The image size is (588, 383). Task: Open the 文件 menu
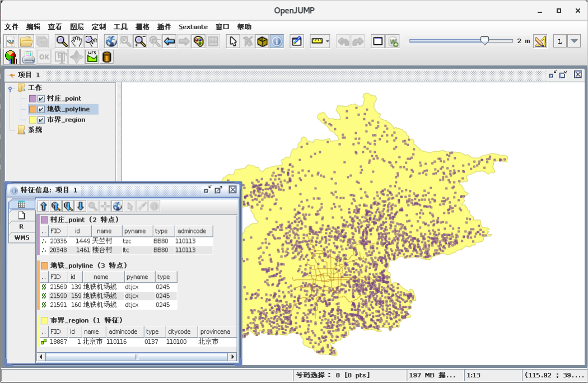pyautogui.click(x=11, y=27)
